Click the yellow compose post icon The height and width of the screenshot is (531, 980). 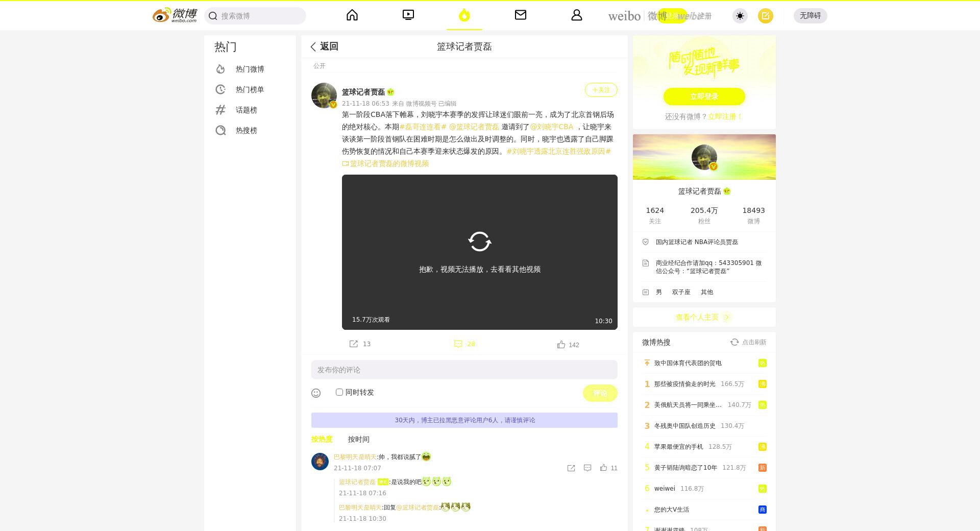tap(766, 16)
